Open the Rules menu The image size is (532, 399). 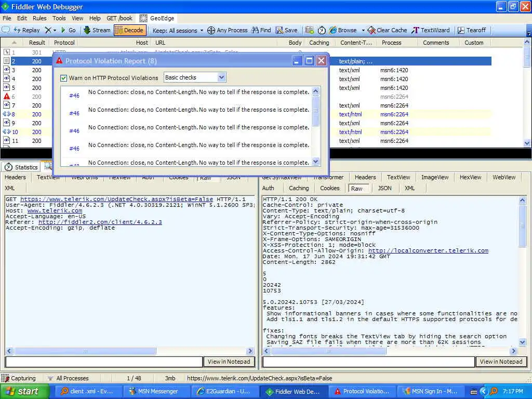[39, 18]
